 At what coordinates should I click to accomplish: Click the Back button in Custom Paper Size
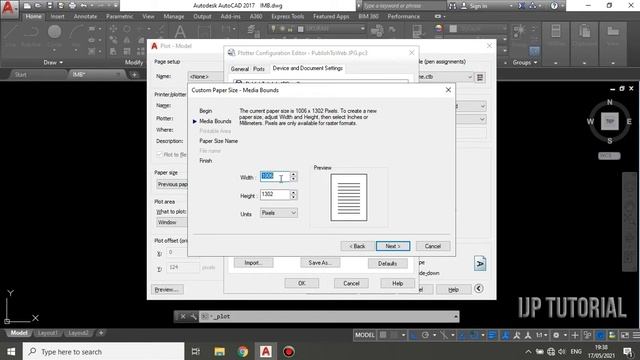pyautogui.click(x=357, y=246)
